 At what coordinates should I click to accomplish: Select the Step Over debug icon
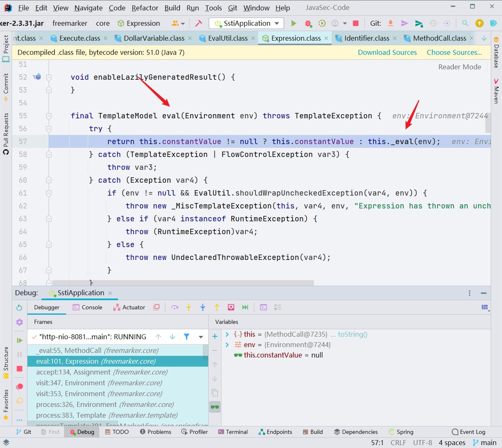pyautogui.click(x=175, y=307)
